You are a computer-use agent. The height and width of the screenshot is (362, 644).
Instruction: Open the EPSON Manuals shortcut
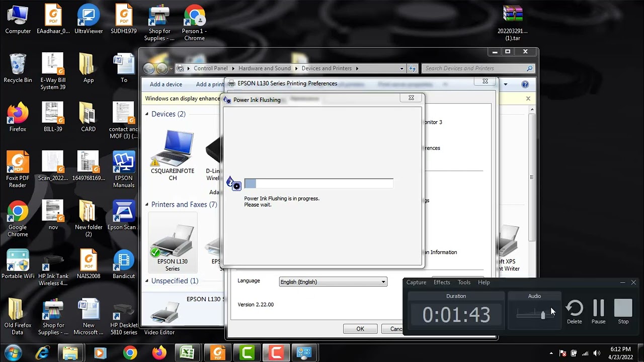[124, 169]
